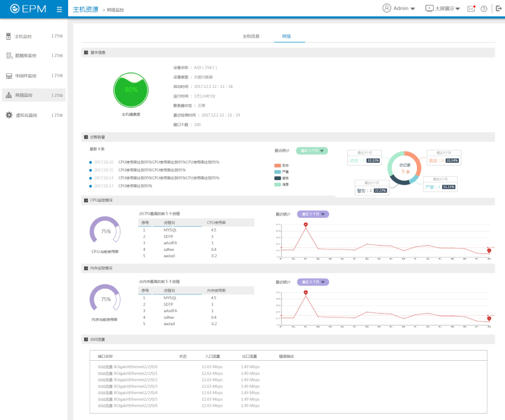The height and width of the screenshot is (420, 505).
Task: Select 虚拟化监控 in the sidebar
Action: (34, 115)
